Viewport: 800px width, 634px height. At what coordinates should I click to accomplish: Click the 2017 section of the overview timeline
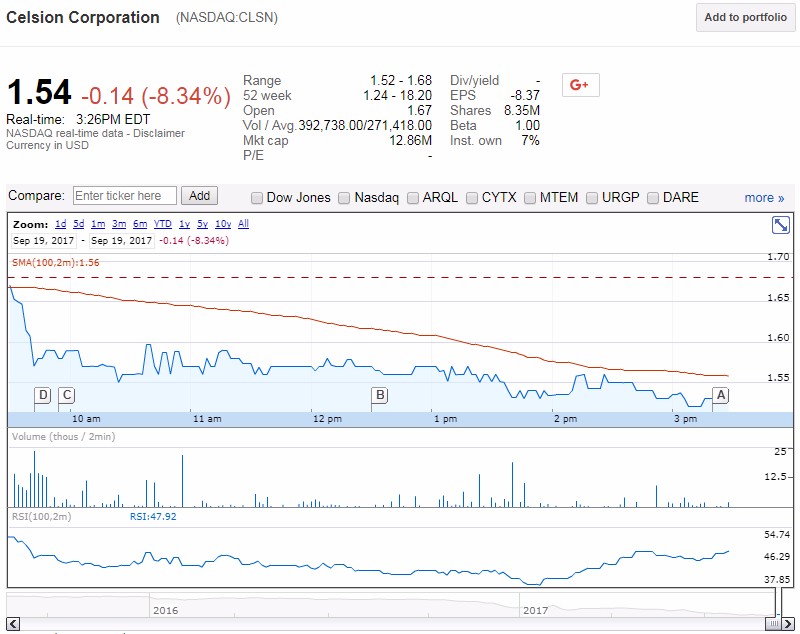click(x=535, y=610)
